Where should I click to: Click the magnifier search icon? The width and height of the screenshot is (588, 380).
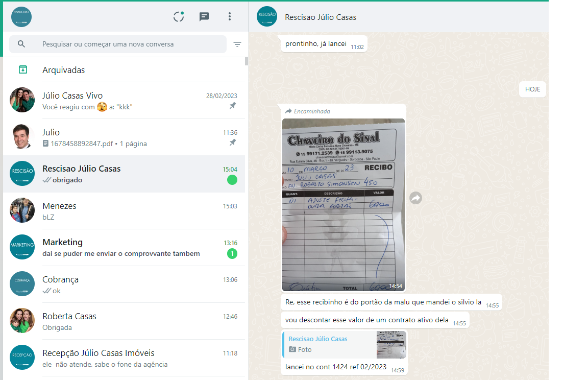coord(21,44)
